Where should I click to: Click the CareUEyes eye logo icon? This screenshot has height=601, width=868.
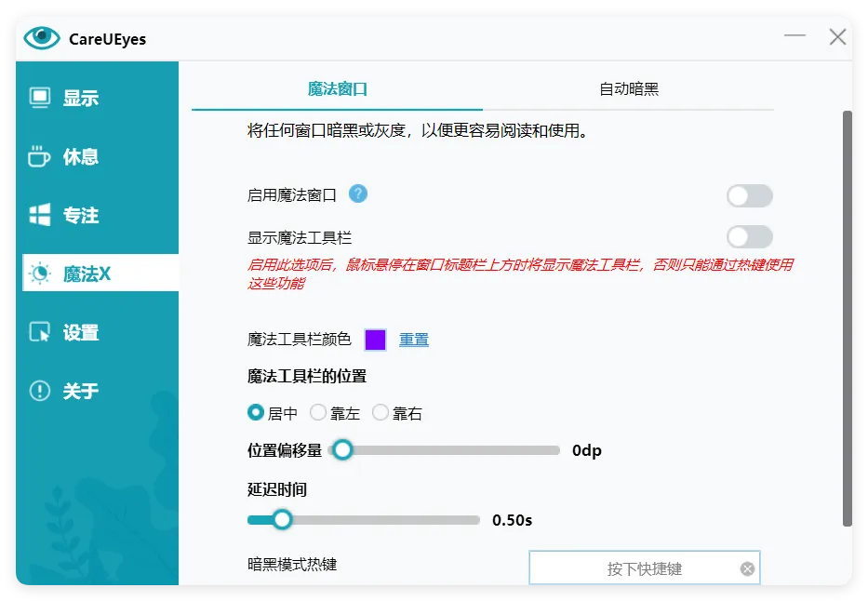point(42,37)
